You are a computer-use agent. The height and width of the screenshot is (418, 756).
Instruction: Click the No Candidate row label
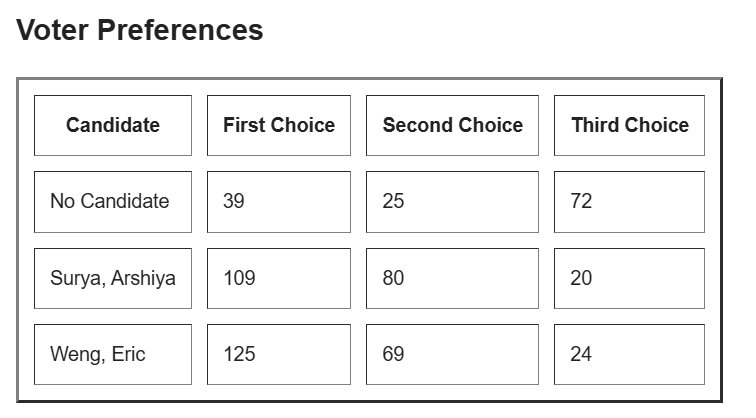[113, 202]
